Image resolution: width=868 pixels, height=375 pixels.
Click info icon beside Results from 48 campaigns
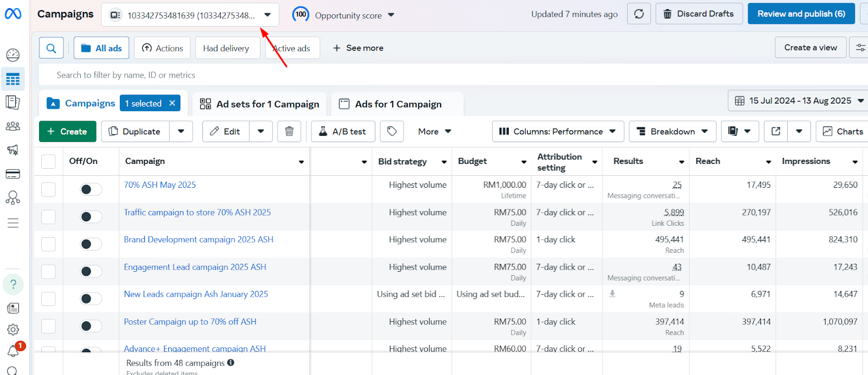pos(231,363)
